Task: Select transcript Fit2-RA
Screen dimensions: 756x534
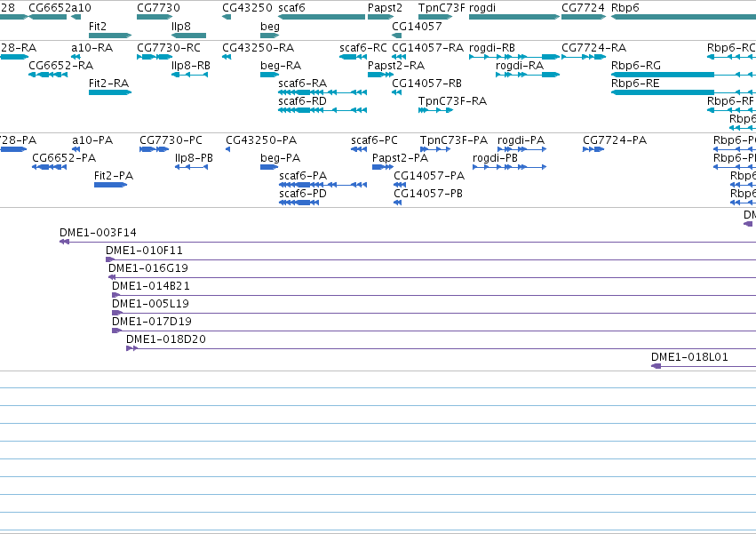Action: point(110,92)
